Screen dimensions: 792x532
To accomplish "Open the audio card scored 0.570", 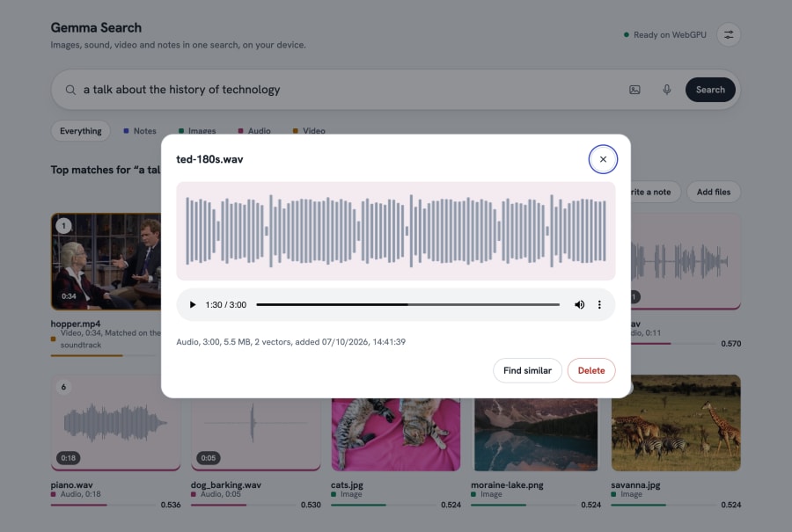I will point(686,261).
